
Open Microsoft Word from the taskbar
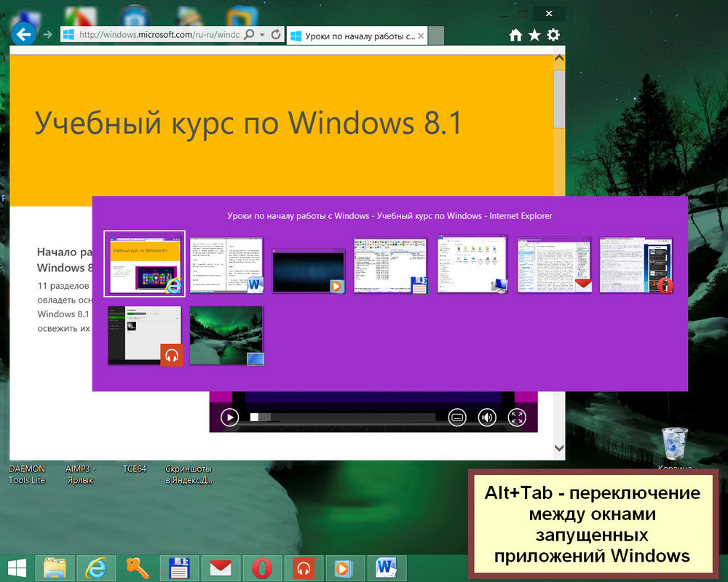[387, 568]
